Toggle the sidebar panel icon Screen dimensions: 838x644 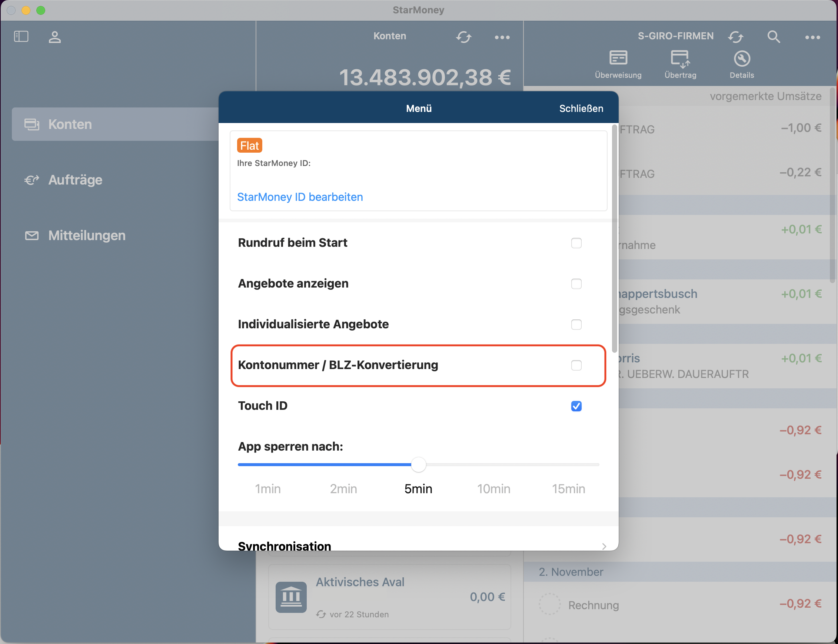(x=21, y=36)
